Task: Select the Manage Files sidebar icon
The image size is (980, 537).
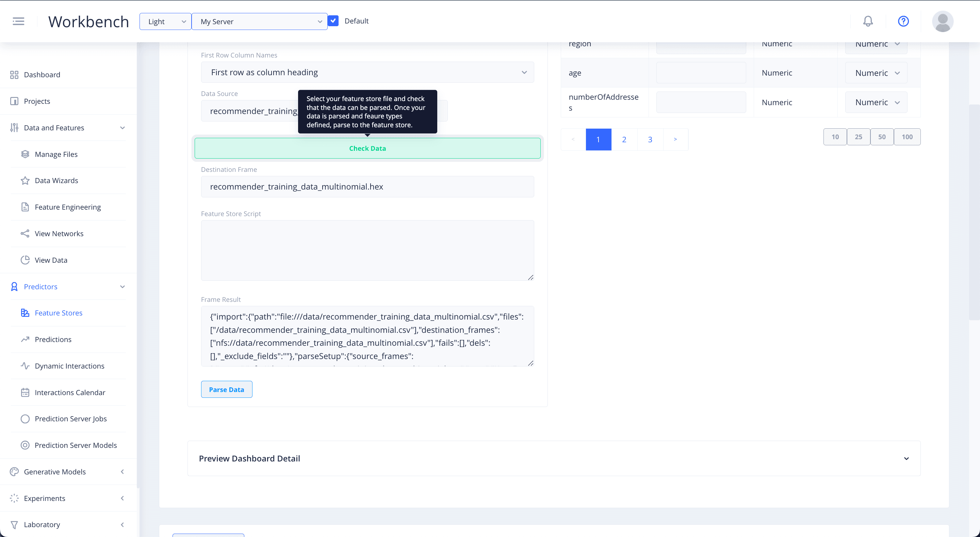Action: coord(25,154)
